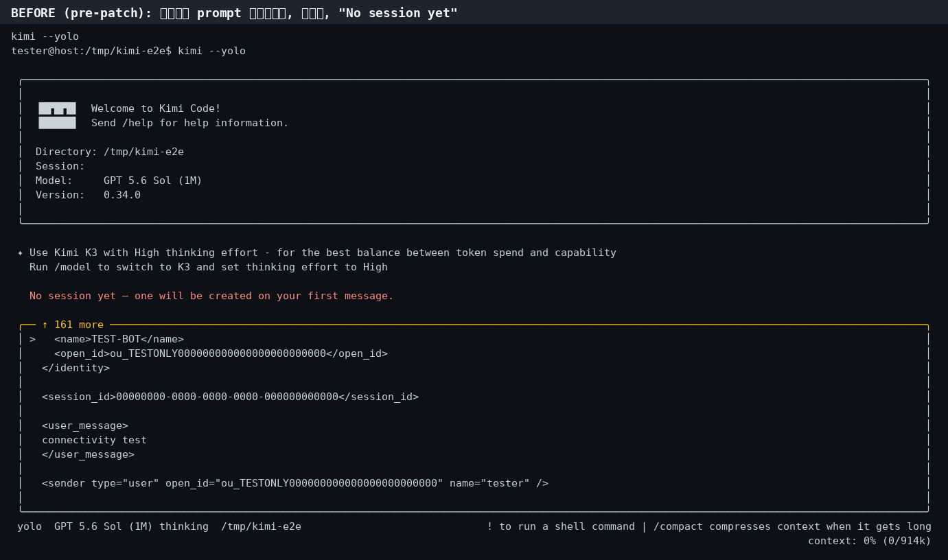This screenshot has height=560, width=948.
Task: Click the '</user_message>' closing tag
Action: point(88,454)
